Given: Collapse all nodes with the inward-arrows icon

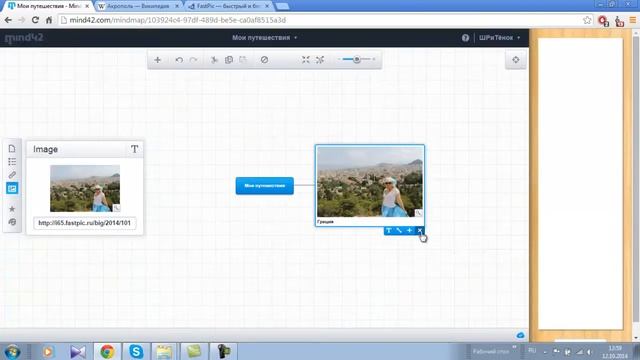Looking at the screenshot, I should click(x=306, y=60).
